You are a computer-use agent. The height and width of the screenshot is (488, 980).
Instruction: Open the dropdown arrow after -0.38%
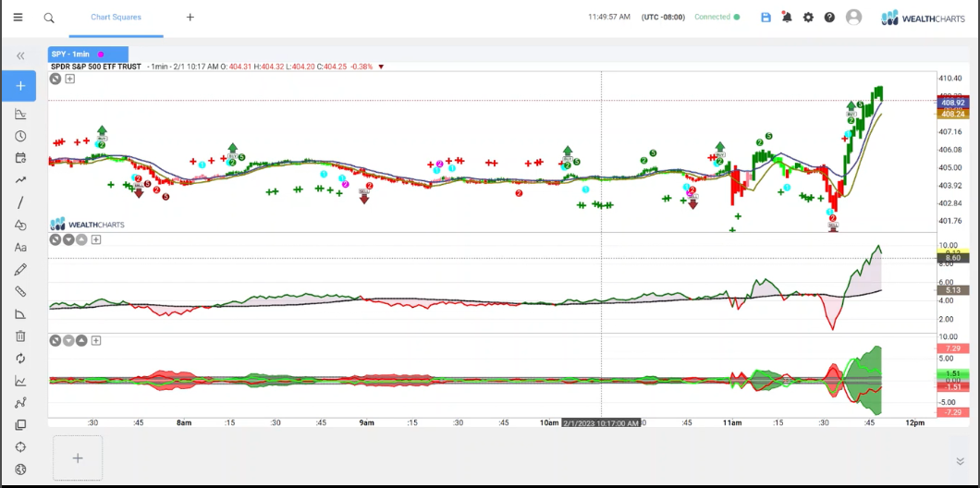click(x=381, y=67)
